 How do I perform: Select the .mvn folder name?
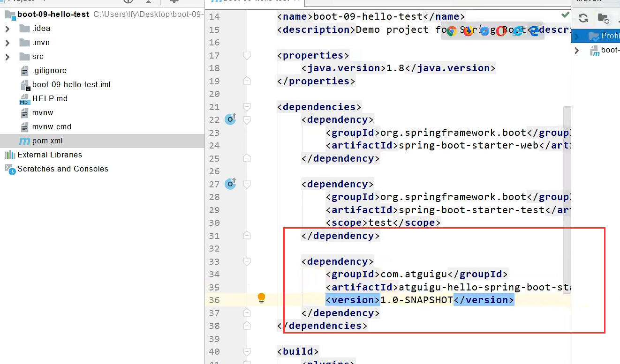tap(41, 43)
